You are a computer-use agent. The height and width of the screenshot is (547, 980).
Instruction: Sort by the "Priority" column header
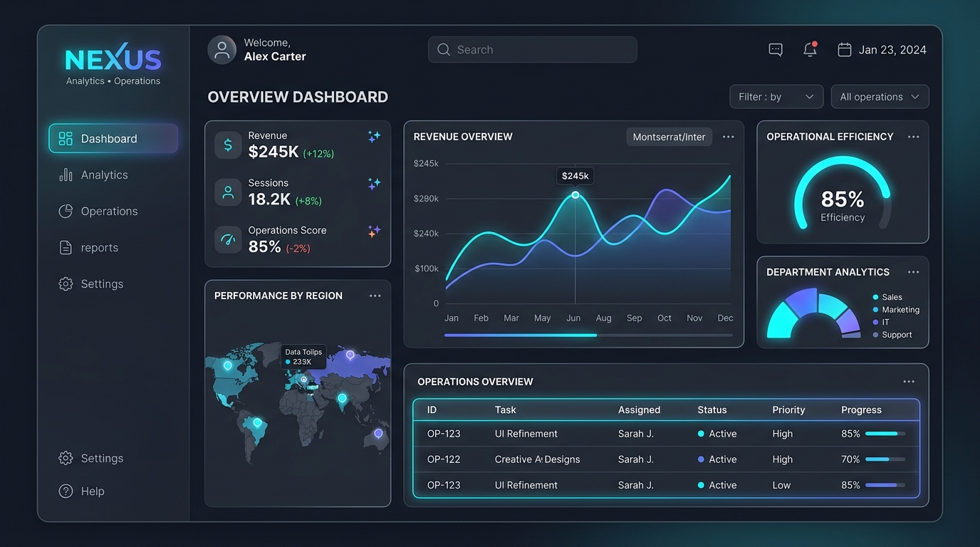coord(788,410)
